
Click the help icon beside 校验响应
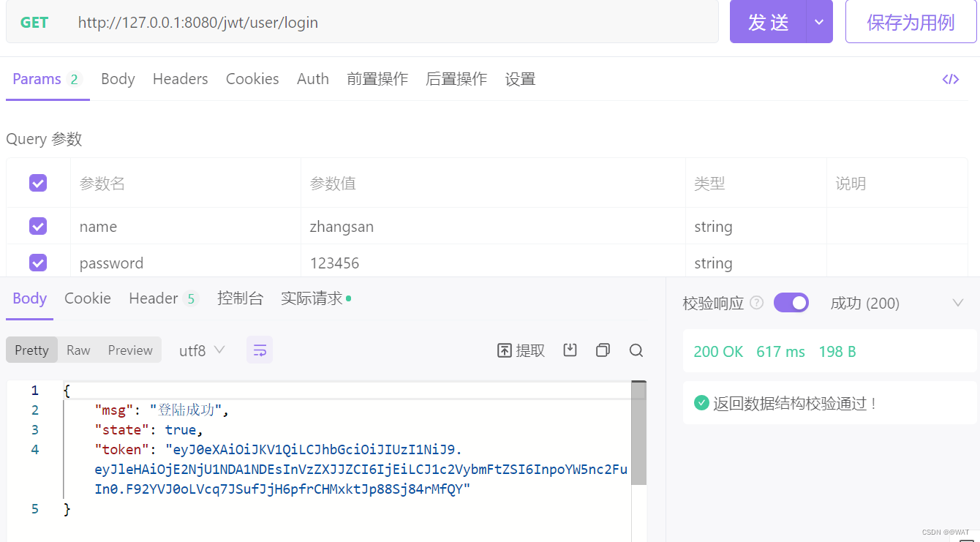pos(757,303)
